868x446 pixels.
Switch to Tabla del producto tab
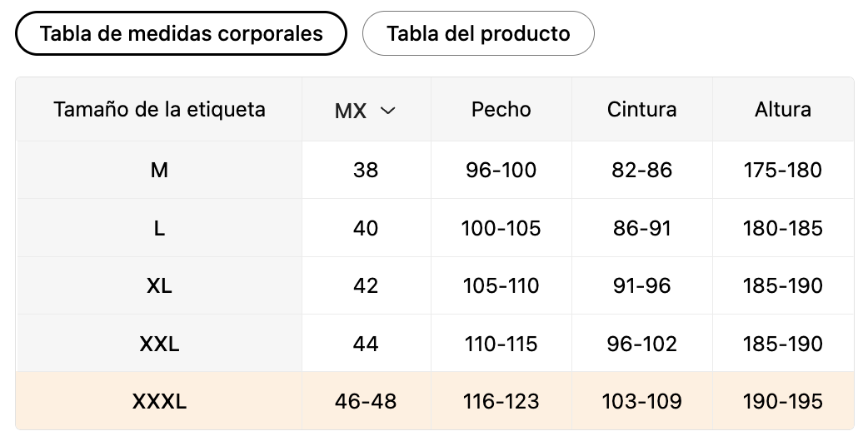pos(478,33)
